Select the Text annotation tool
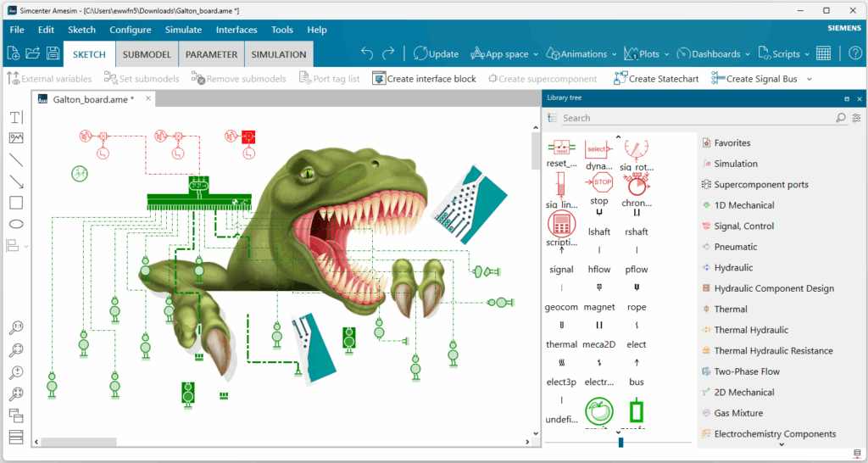The height and width of the screenshot is (463, 868). (x=16, y=116)
